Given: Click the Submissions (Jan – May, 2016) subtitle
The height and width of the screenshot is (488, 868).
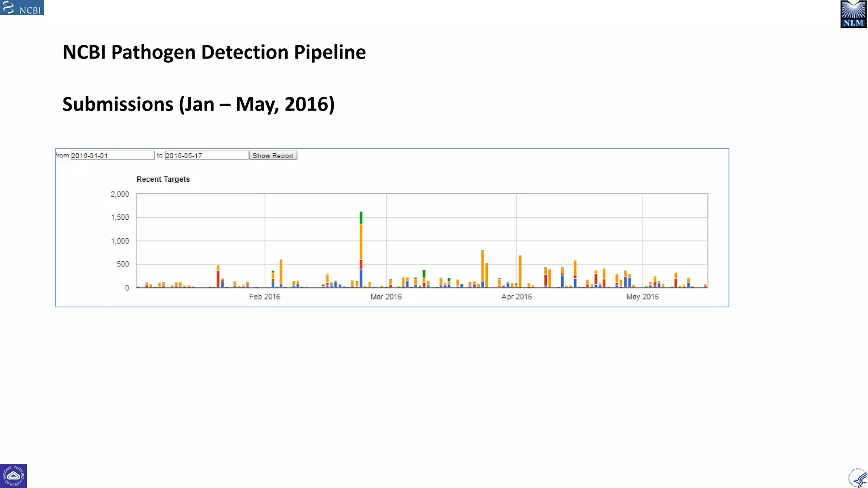Looking at the screenshot, I should tap(198, 104).
